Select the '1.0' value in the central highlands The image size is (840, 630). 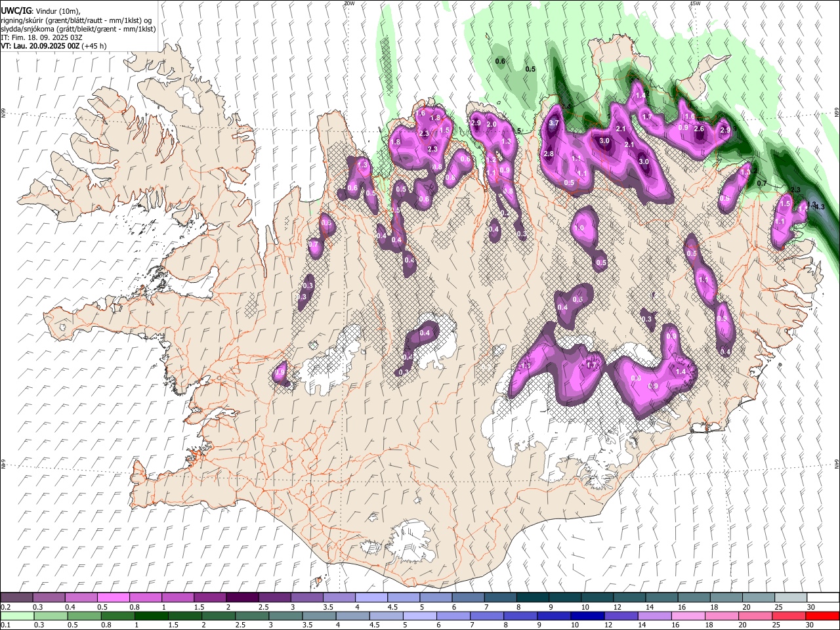579,228
